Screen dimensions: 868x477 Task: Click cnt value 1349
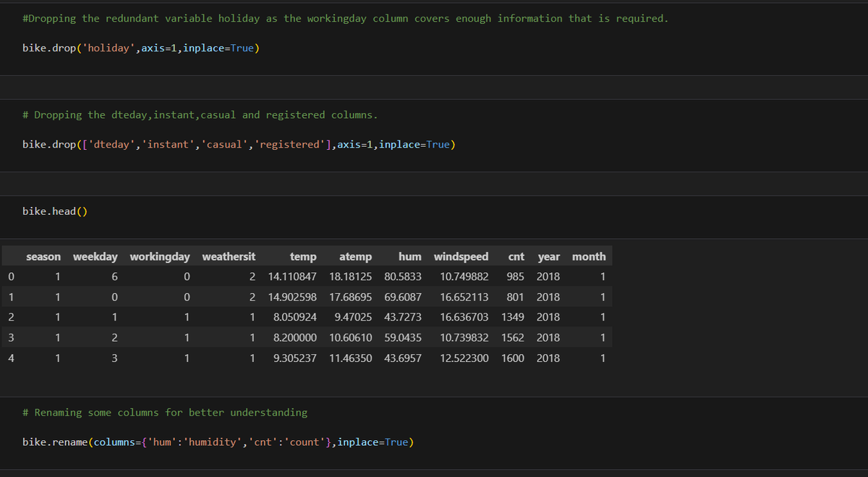coord(513,317)
